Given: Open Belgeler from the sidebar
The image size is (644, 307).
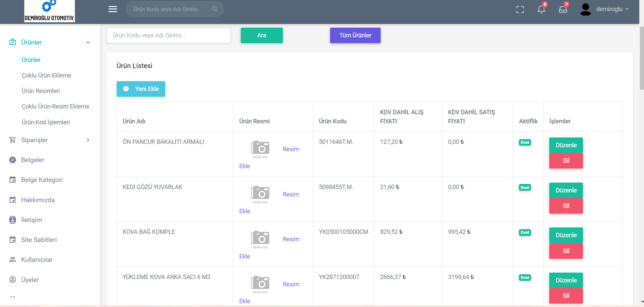Looking at the screenshot, I should (33, 160).
